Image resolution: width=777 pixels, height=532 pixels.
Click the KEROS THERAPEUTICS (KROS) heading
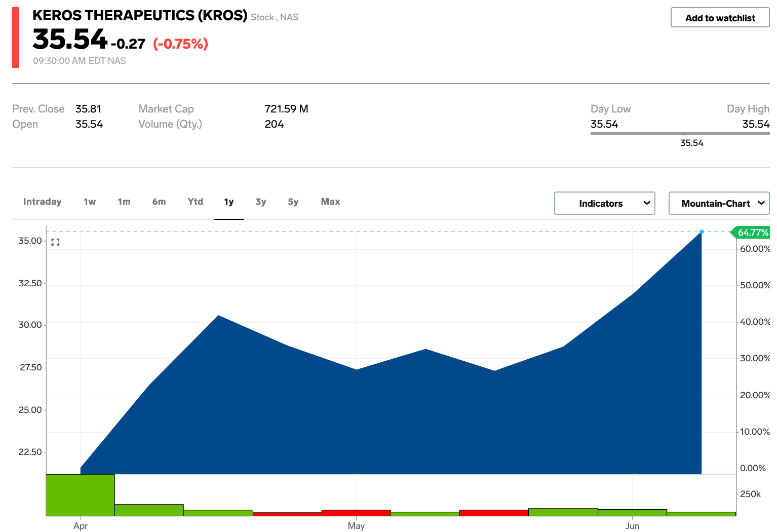tap(140, 15)
